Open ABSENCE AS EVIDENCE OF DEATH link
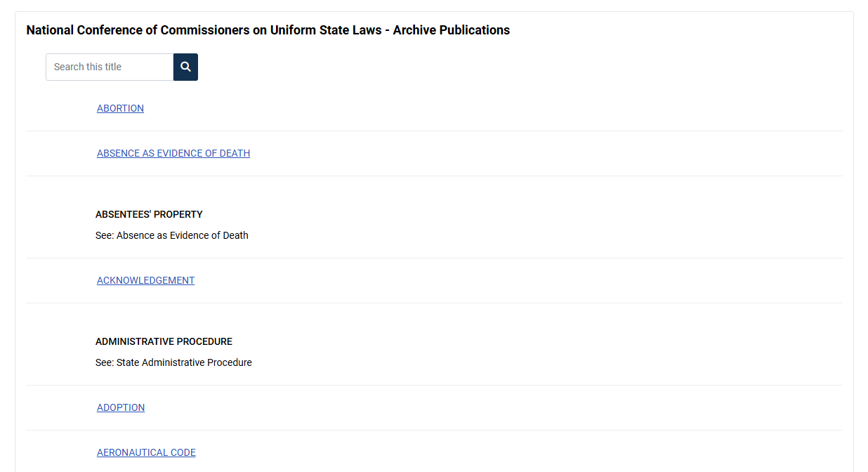868x472 pixels. click(173, 153)
